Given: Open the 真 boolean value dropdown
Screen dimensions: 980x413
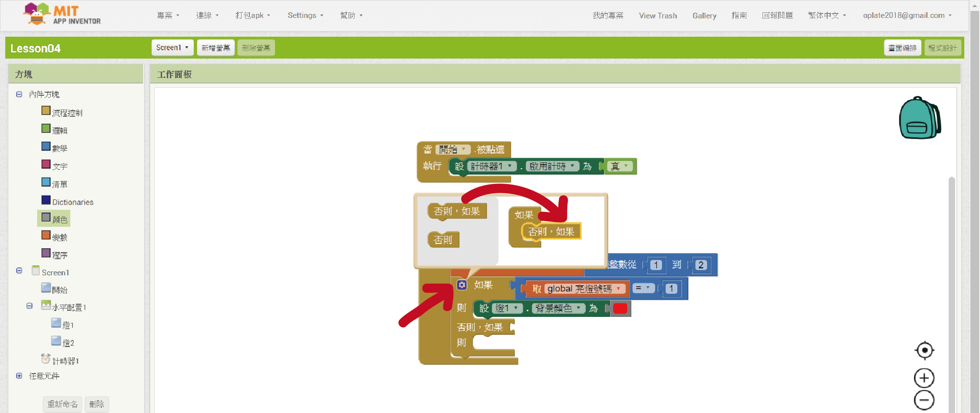Looking at the screenshot, I should click(x=626, y=166).
